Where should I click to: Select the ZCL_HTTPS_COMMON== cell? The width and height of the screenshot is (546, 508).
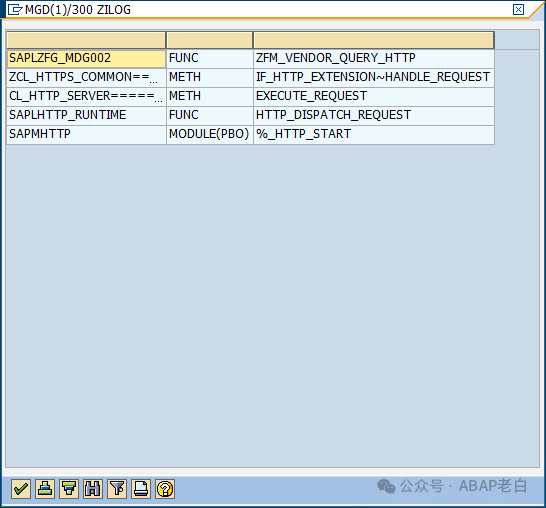[x=86, y=77]
